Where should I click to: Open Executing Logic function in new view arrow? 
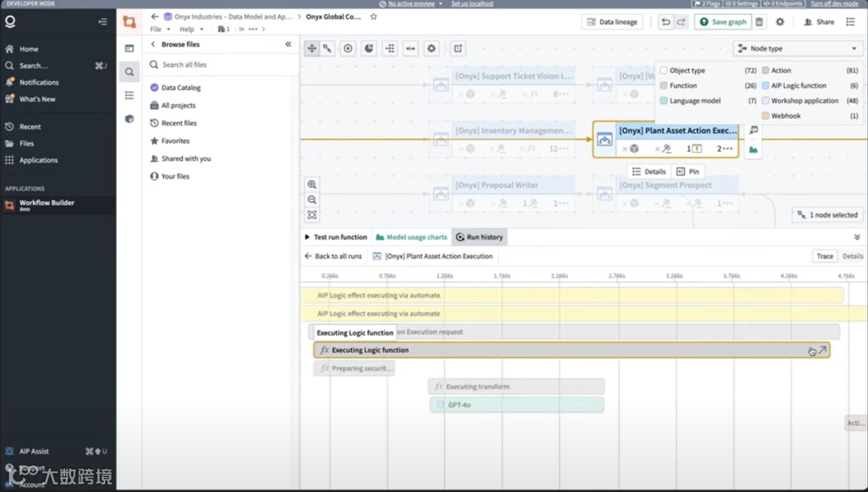click(x=823, y=350)
